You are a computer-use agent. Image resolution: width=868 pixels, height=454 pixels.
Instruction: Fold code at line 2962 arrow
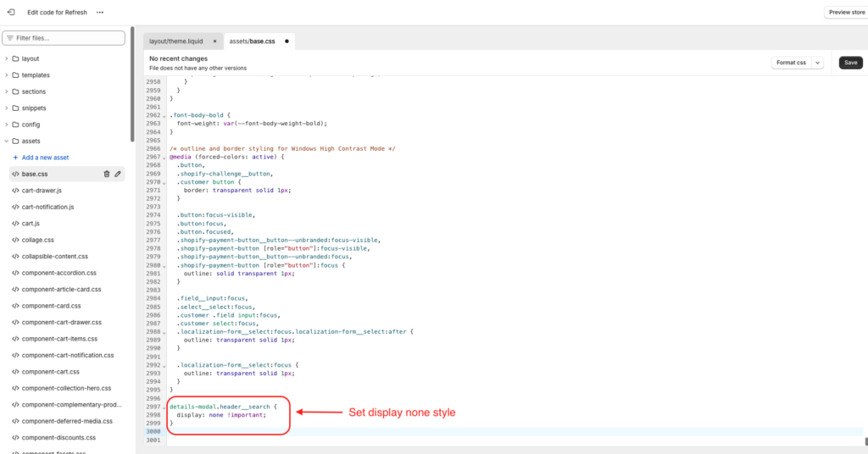coord(164,116)
